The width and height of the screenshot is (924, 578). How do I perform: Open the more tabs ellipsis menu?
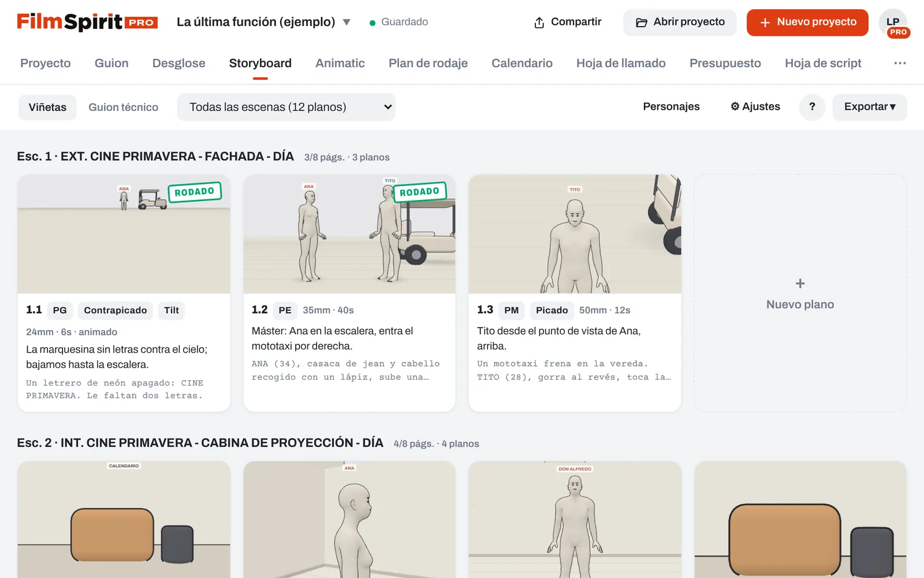coord(900,63)
